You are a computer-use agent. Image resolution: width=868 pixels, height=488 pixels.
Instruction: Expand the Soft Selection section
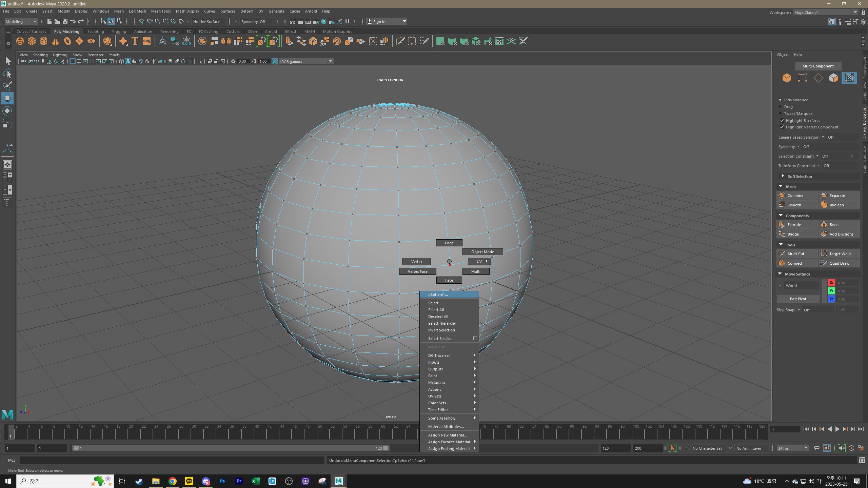click(x=783, y=176)
